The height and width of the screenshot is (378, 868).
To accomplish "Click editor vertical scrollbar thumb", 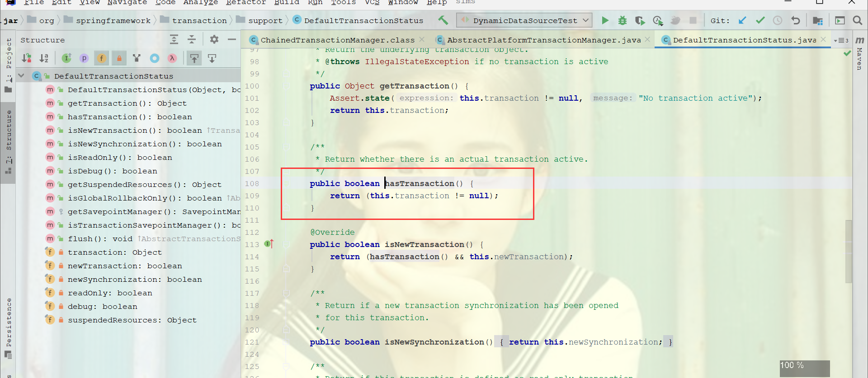I will (x=849, y=251).
